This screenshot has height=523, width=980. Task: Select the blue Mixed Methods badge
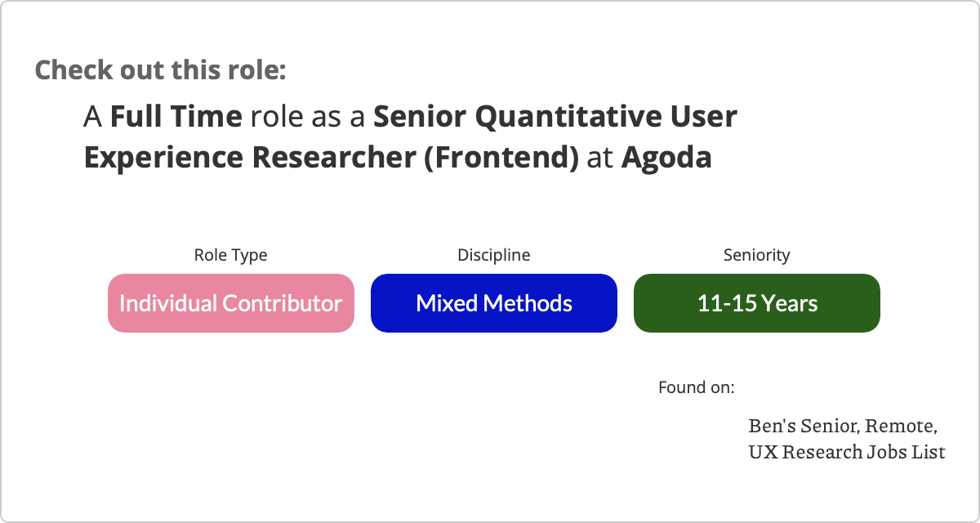(x=493, y=303)
